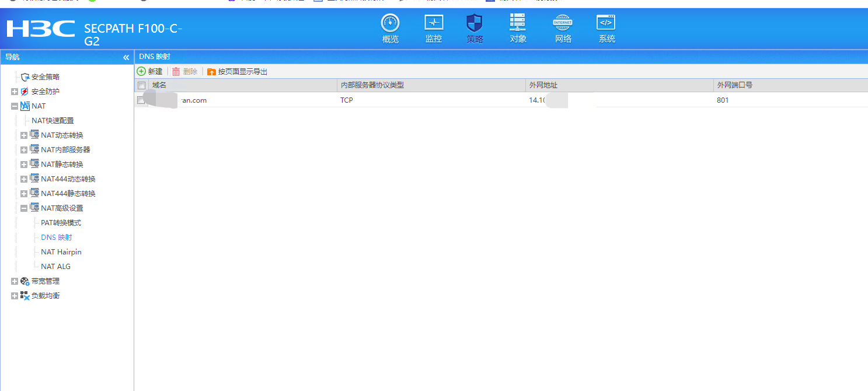Click the 安全策略 shield icon

[x=25, y=77]
